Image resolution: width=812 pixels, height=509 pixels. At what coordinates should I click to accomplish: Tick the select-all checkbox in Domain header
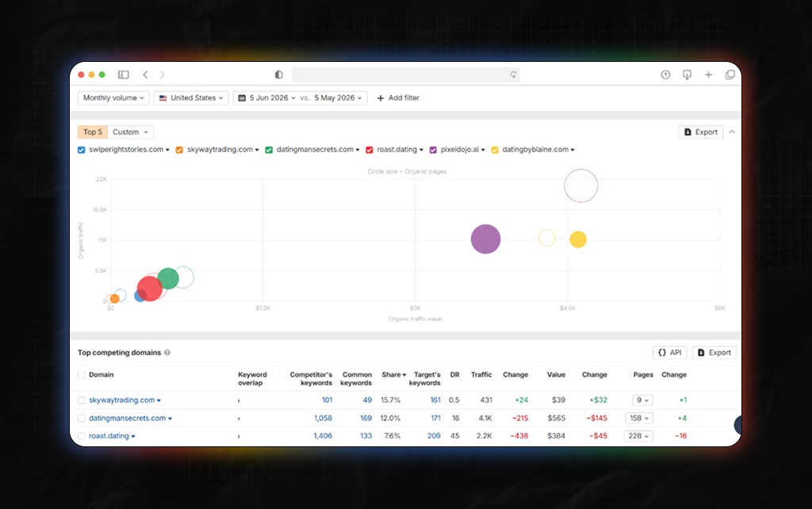pyautogui.click(x=82, y=374)
